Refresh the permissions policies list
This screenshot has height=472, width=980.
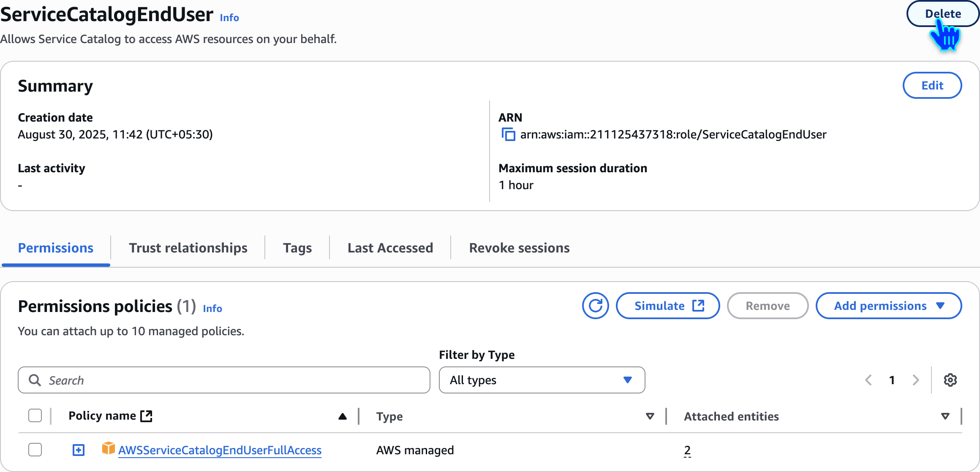click(x=595, y=306)
